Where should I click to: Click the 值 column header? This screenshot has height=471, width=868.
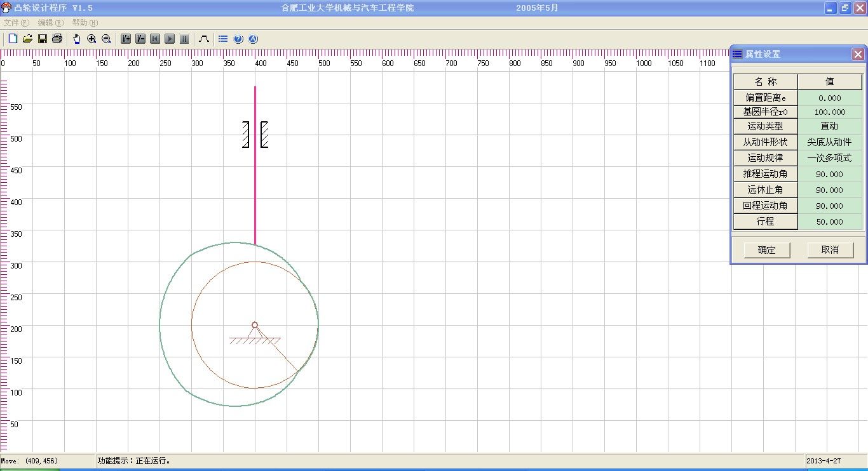coord(830,82)
